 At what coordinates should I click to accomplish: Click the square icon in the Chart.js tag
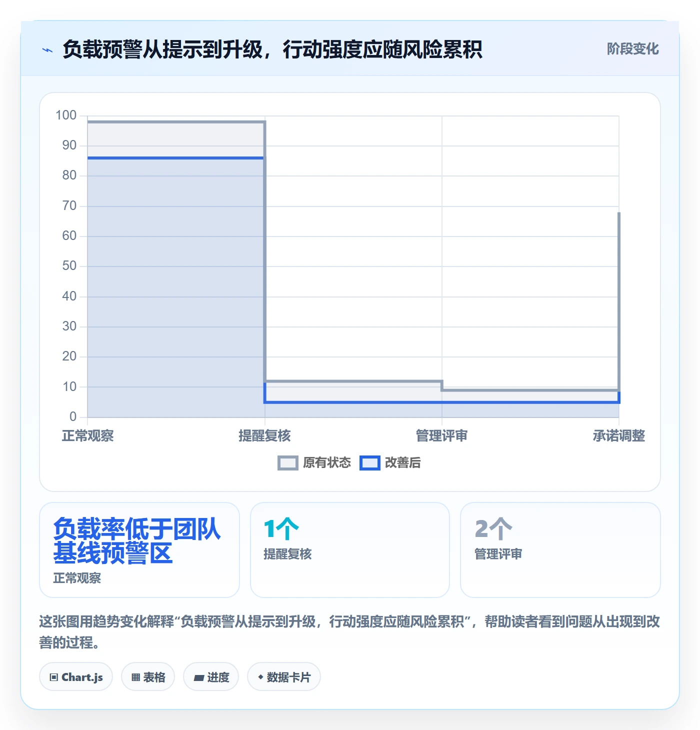pos(54,677)
